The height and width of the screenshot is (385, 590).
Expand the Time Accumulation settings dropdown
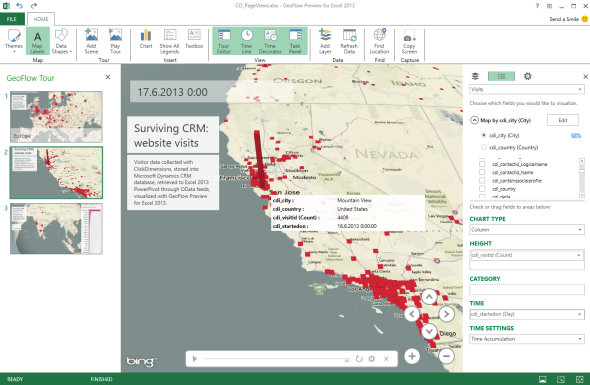(527, 339)
